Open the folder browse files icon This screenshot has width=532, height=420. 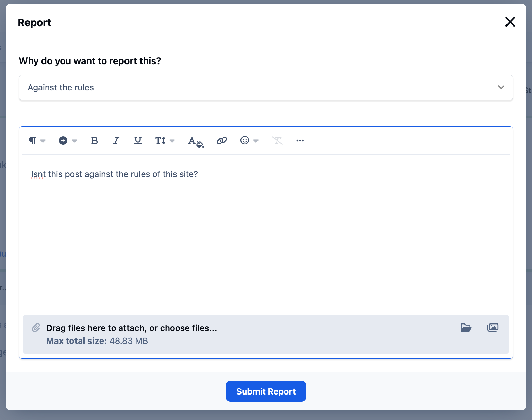pyautogui.click(x=466, y=328)
